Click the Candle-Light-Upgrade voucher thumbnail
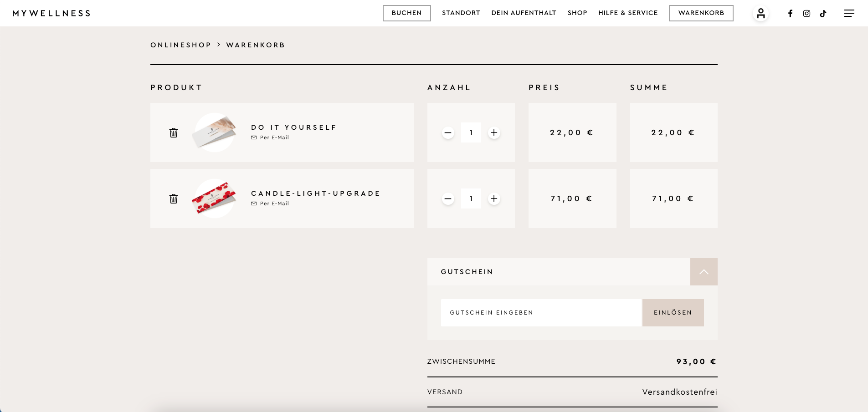The height and width of the screenshot is (412, 868). (214, 198)
